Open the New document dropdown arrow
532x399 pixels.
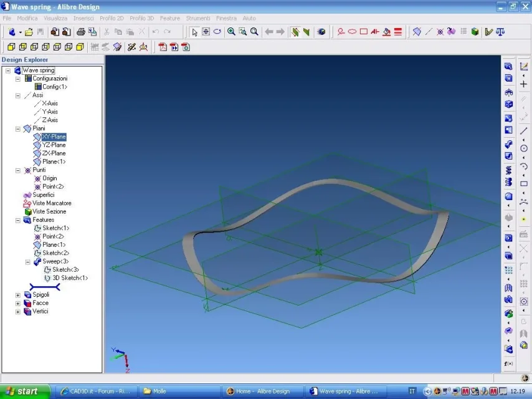(21, 32)
